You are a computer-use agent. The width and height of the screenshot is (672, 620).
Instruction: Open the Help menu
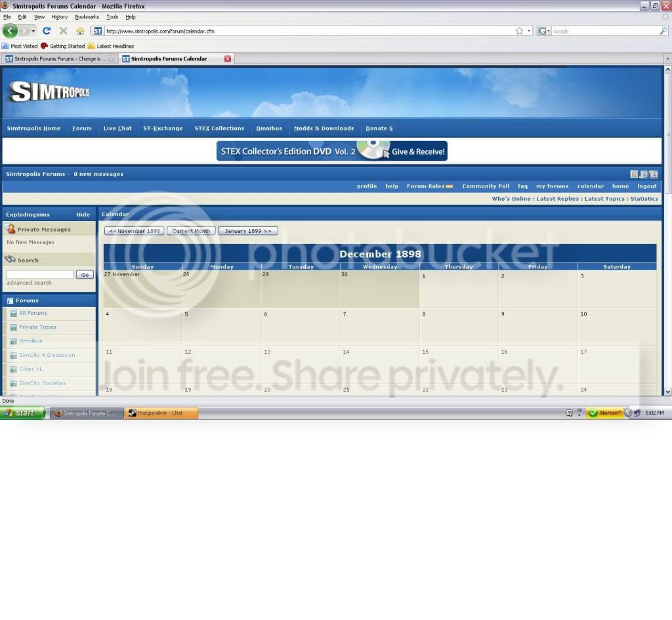(x=131, y=17)
